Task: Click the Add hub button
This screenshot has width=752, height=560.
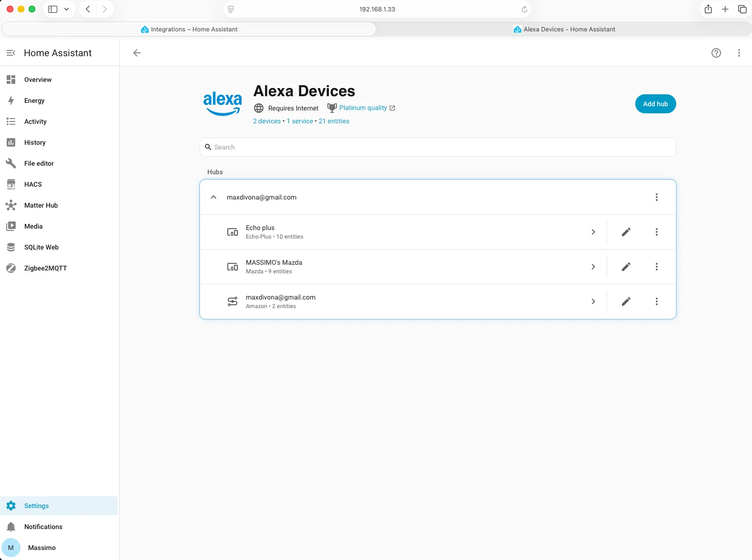Action: (x=655, y=104)
